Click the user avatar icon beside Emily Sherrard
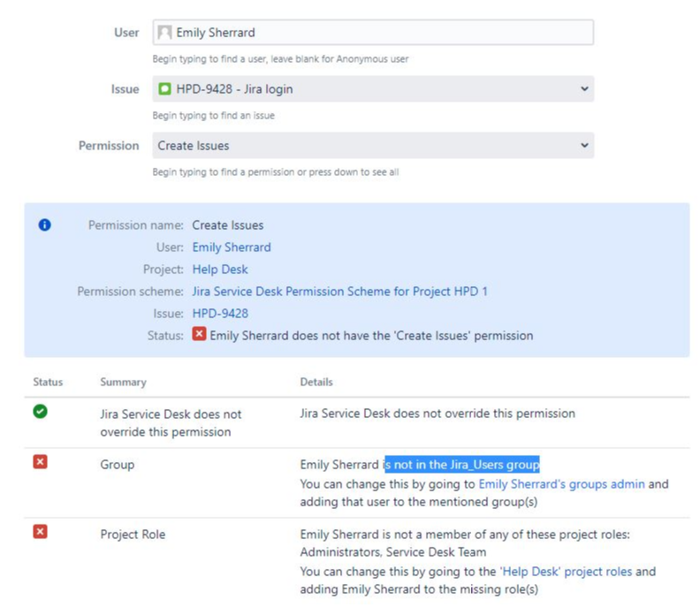This screenshot has height=607, width=700. coord(164,33)
